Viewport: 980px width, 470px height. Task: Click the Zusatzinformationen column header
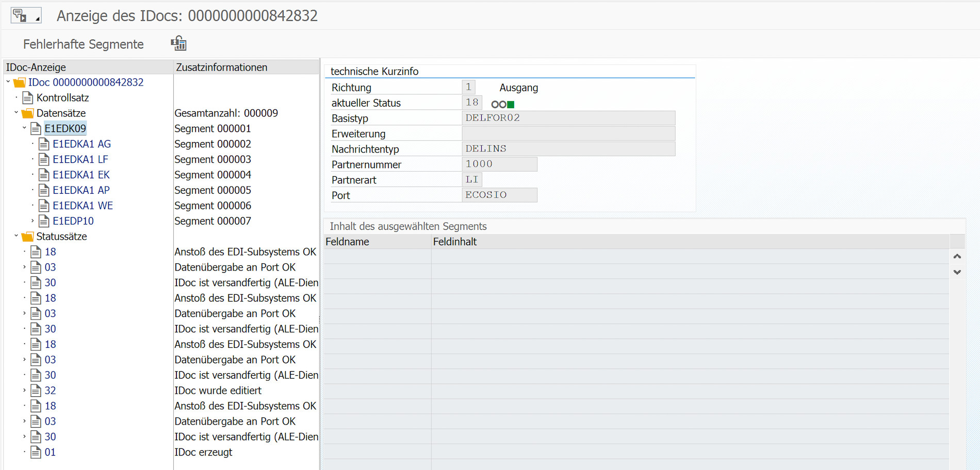(x=222, y=68)
